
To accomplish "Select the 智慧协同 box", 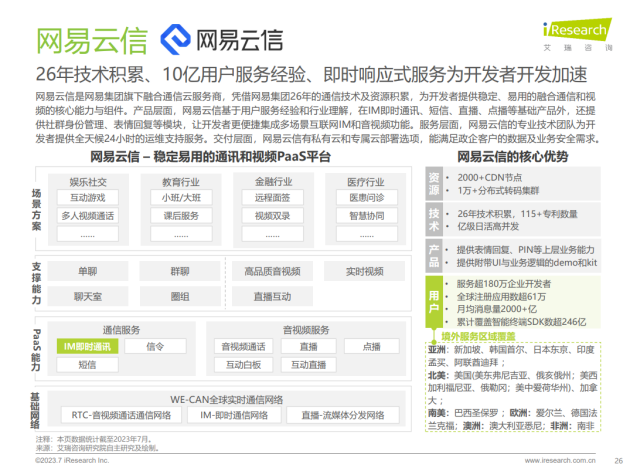I will click(365, 215).
